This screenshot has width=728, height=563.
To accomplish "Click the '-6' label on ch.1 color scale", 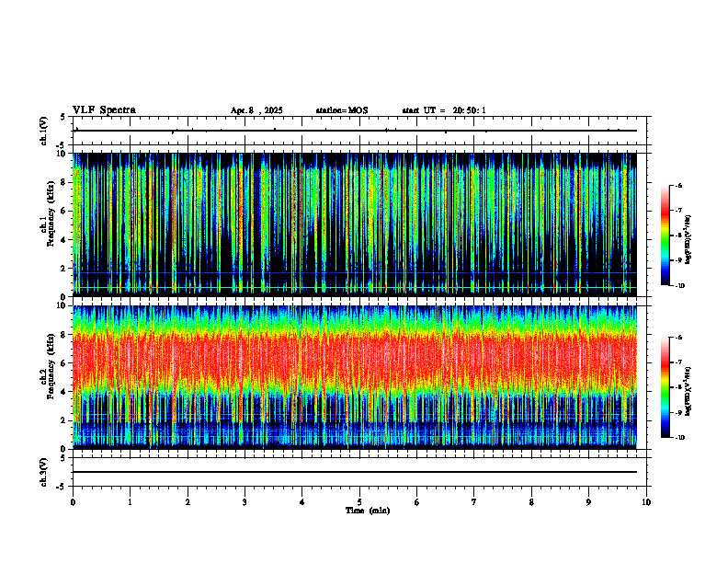I will pos(678,185).
